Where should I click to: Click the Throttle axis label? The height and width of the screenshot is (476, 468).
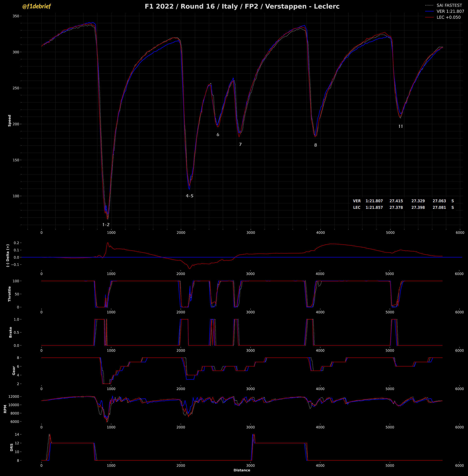click(10, 294)
